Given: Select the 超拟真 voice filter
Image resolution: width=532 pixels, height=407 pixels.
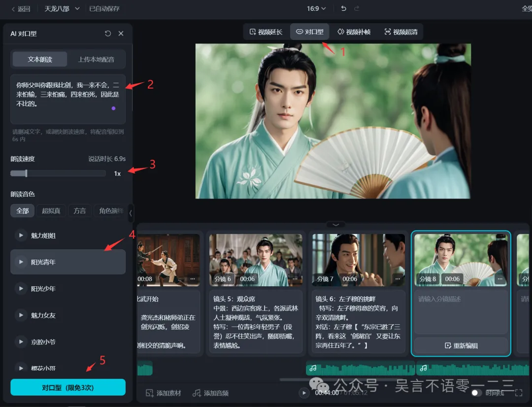Looking at the screenshot, I should pyautogui.click(x=51, y=211).
